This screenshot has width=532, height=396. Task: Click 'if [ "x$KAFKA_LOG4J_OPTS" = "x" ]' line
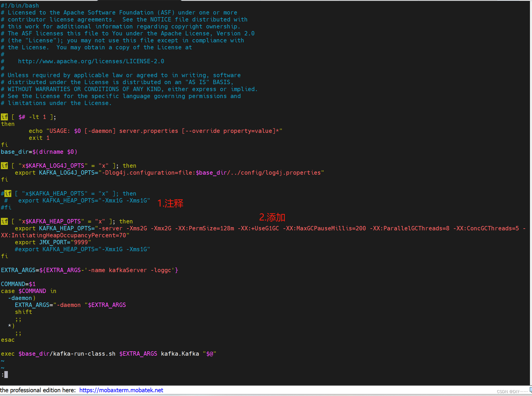coord(68,166)
